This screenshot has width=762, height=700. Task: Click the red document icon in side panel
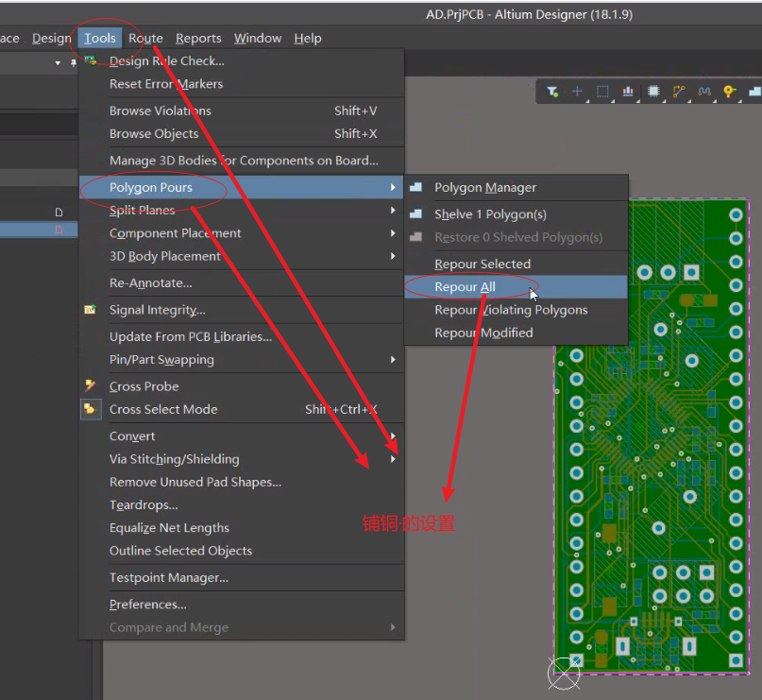(59, 230)
